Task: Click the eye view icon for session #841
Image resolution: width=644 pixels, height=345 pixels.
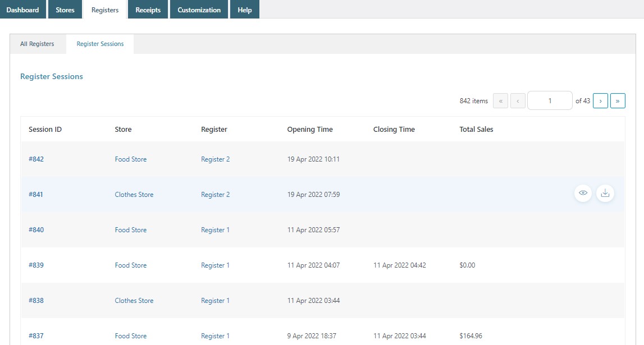Action: tap(583, 194)
